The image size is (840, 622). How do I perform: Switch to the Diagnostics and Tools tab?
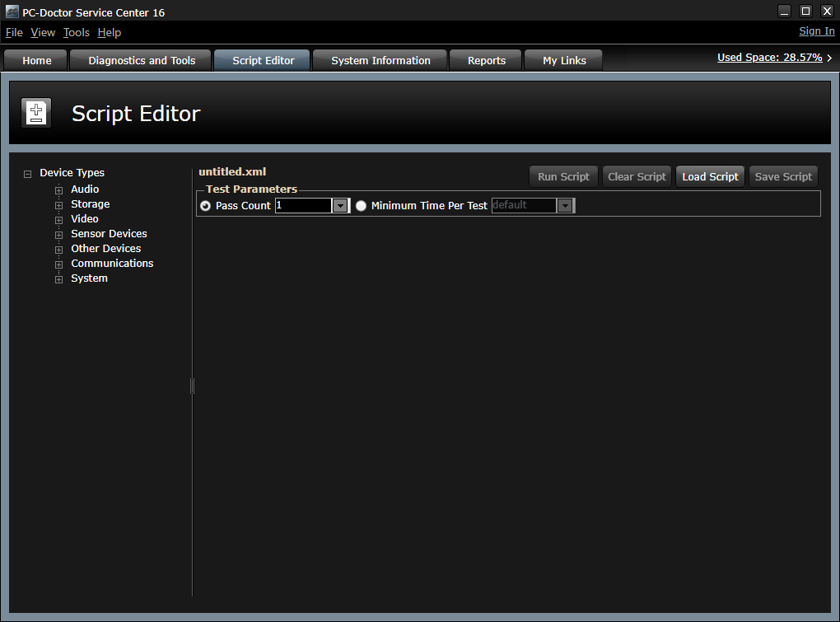click(x=142, y=60)
